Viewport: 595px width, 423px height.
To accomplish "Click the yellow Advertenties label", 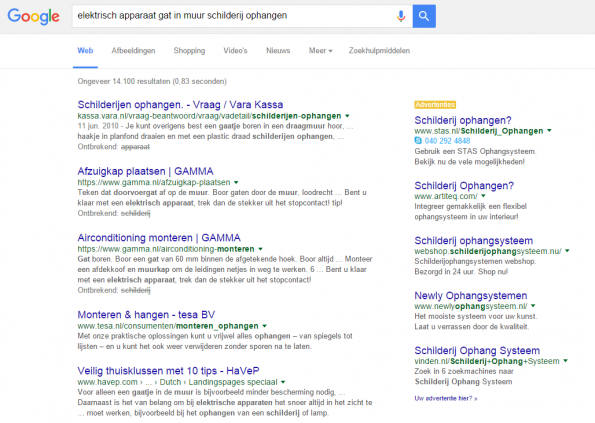I will tap(435, 105).
